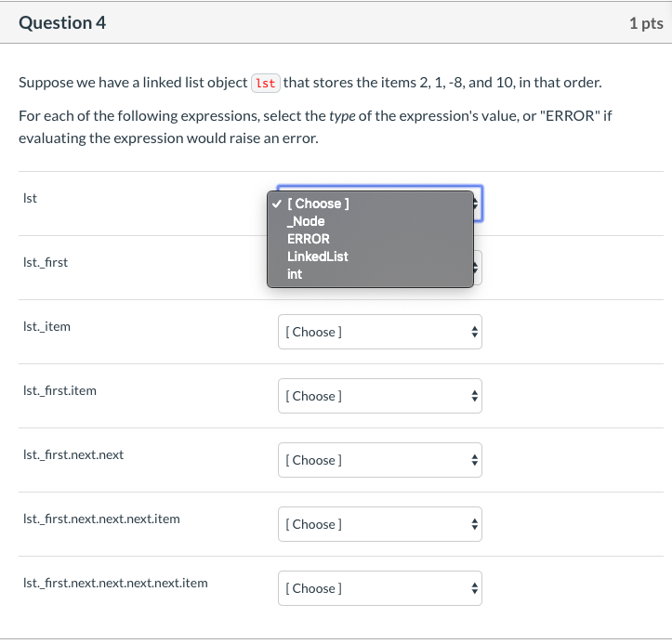Click the lst._first.next.next row label

(x=73, y=454)
